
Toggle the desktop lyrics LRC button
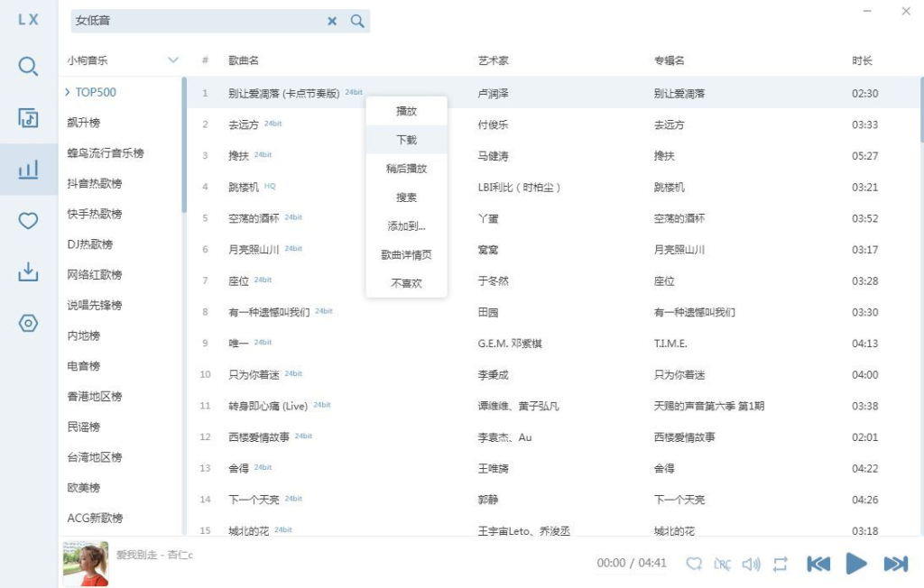723,564
